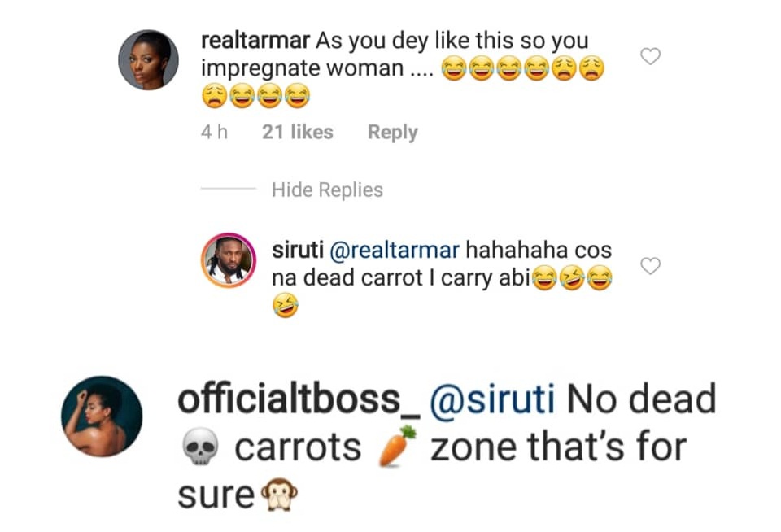
Task: Open officialtboss_ profile picture
Action: 102,416
